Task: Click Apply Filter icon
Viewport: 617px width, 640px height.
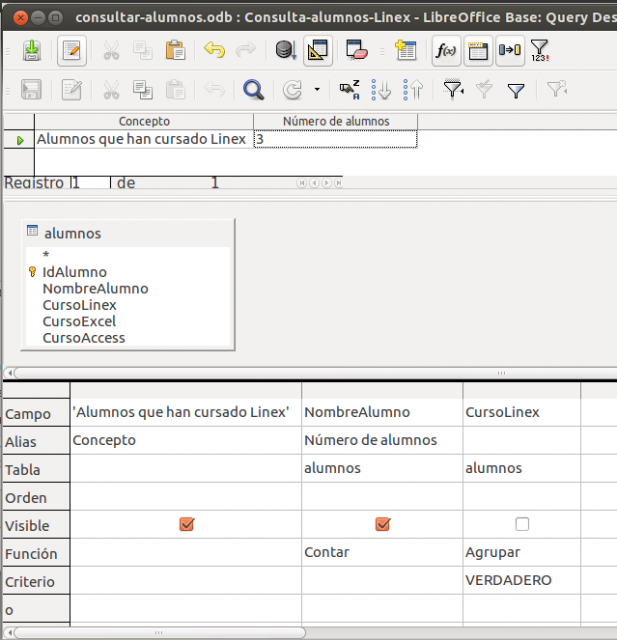Action: (484, 89)
